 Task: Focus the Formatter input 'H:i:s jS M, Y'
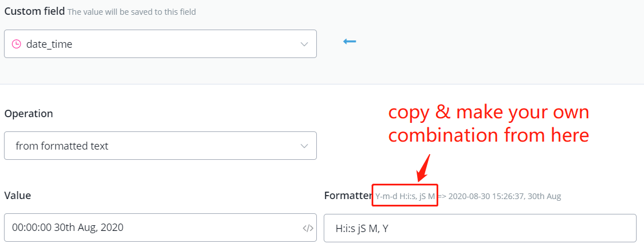[479, 229]
